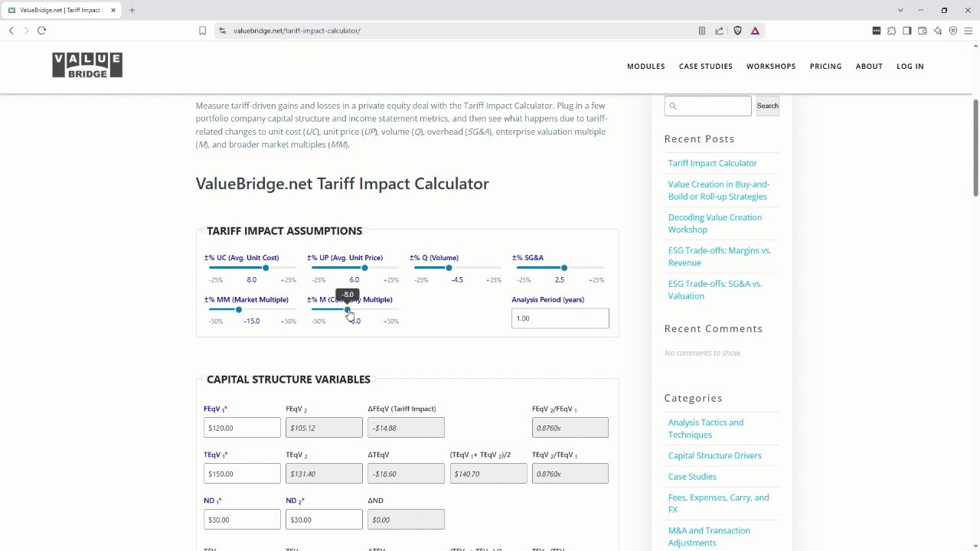Click the dark password manager extension icon

click(x=877, y=31)
